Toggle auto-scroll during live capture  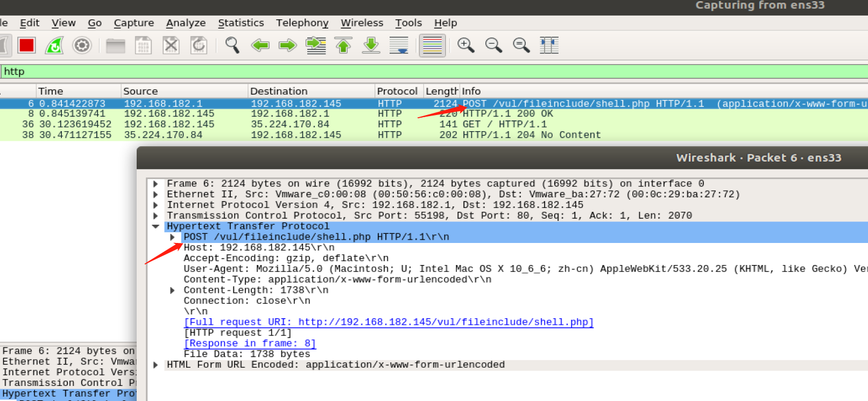(x=399, y=45)
